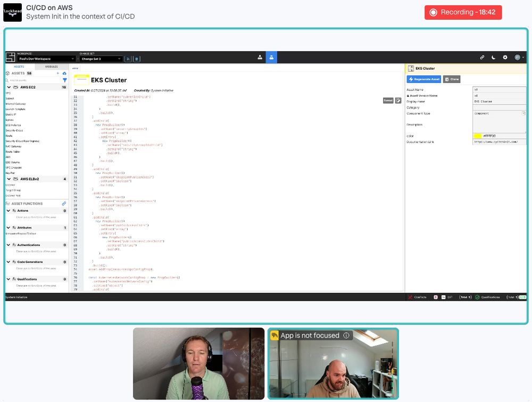Select the Target Group asset
The image size is (532, 402).
pyautogui.click(x=13, y=190)
